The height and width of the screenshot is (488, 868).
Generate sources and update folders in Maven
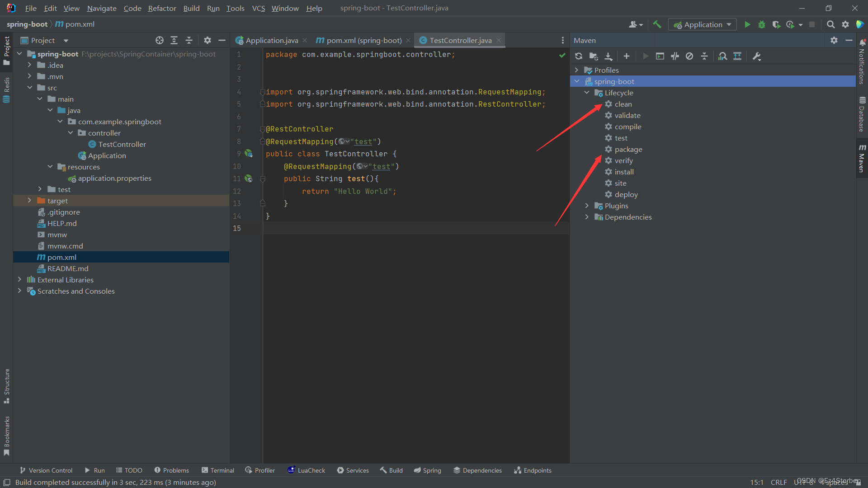pyautogui.click(x=594, y=56)
